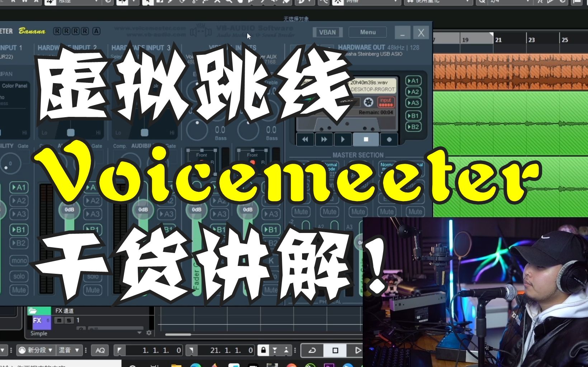This screenshot has width=588, height=367.
Task: Enable A2 routing on Hardware Input 1
Action: point(19,201)
